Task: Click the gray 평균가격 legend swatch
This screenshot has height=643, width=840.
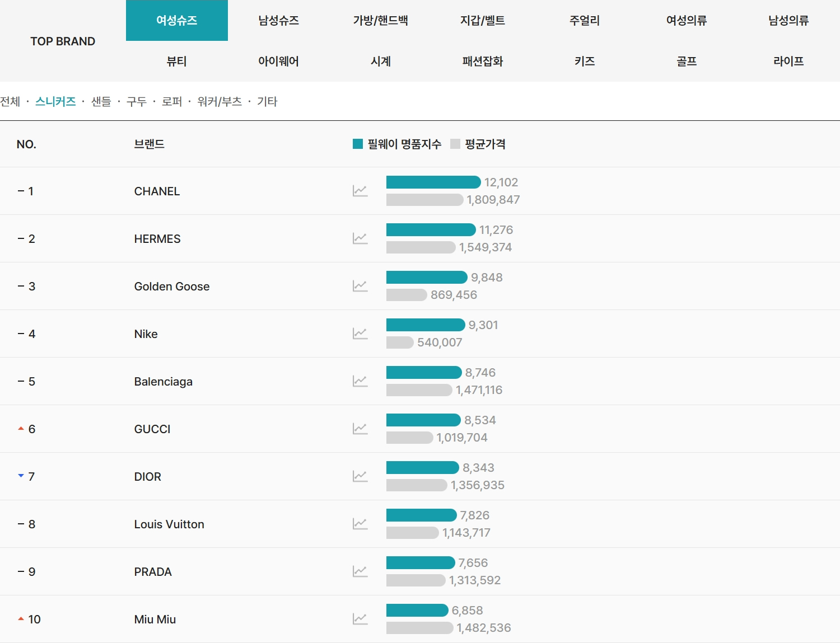Action: click(455, 144)
